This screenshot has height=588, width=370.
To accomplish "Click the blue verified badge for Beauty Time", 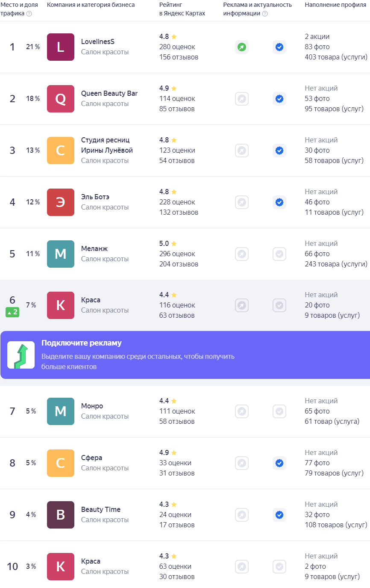I will [x=279, y=515].
